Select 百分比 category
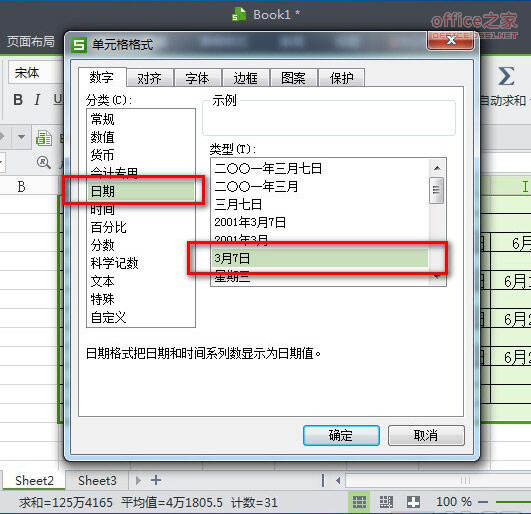 141,227
